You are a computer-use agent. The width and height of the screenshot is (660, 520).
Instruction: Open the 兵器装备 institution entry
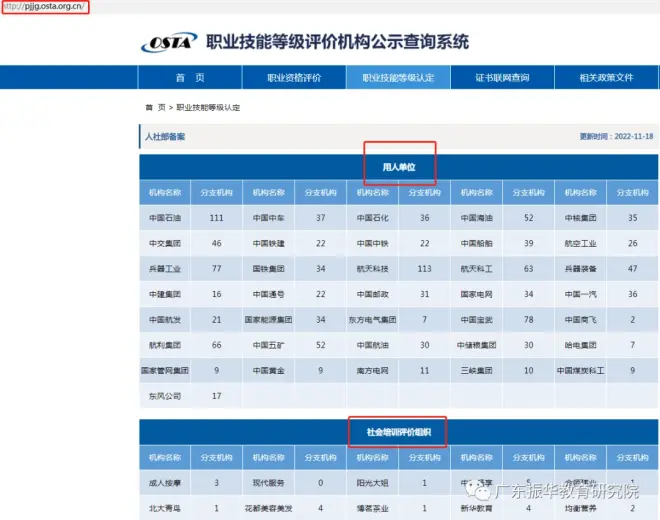580,269
